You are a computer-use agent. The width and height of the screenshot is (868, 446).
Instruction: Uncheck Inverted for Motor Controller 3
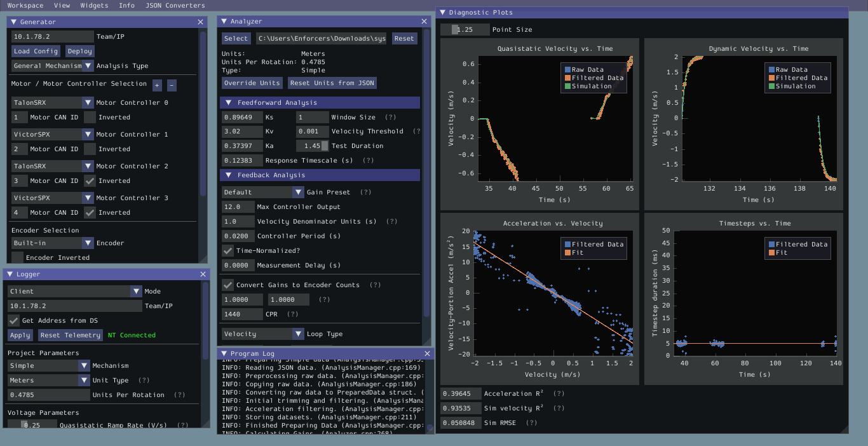coord(90,212)
